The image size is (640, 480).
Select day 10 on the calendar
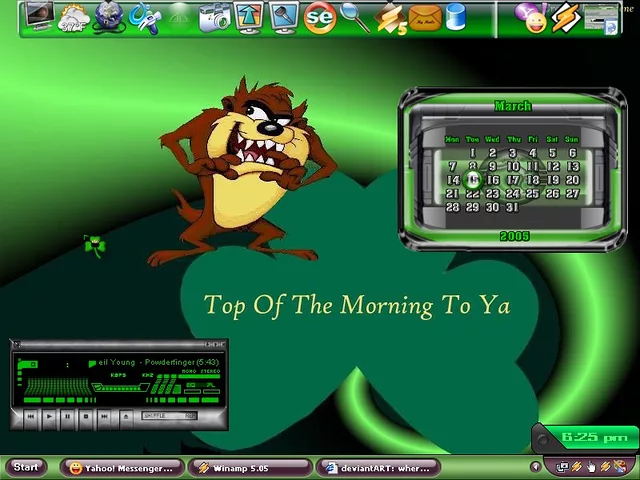[513, 167]
